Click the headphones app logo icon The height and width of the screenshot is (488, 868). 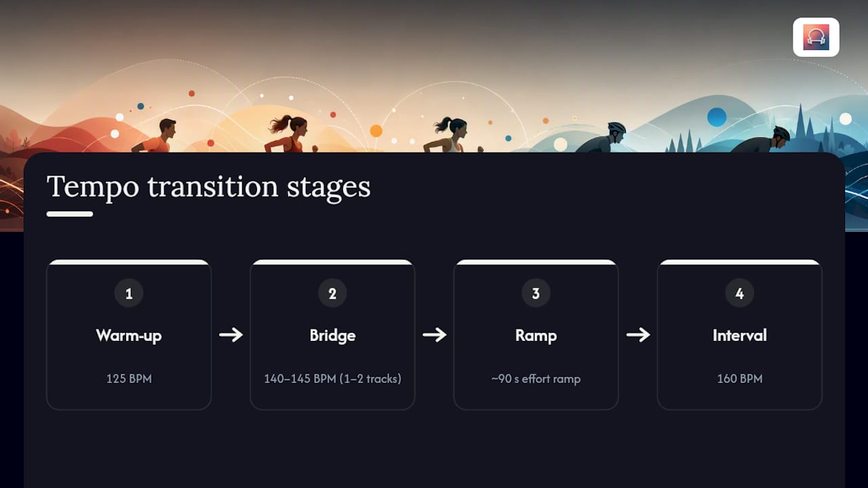pos(816,37)
